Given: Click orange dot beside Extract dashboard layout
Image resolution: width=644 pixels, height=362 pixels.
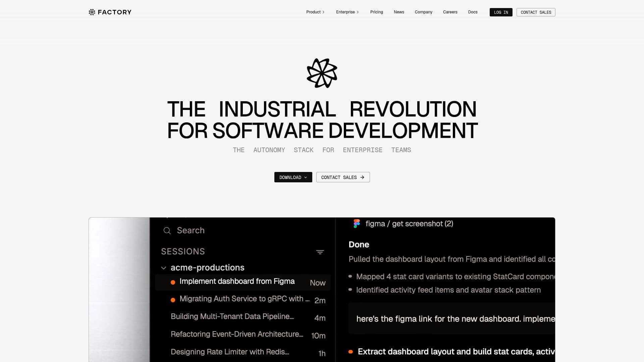Looking at the screenshot, I should [351, 352].
